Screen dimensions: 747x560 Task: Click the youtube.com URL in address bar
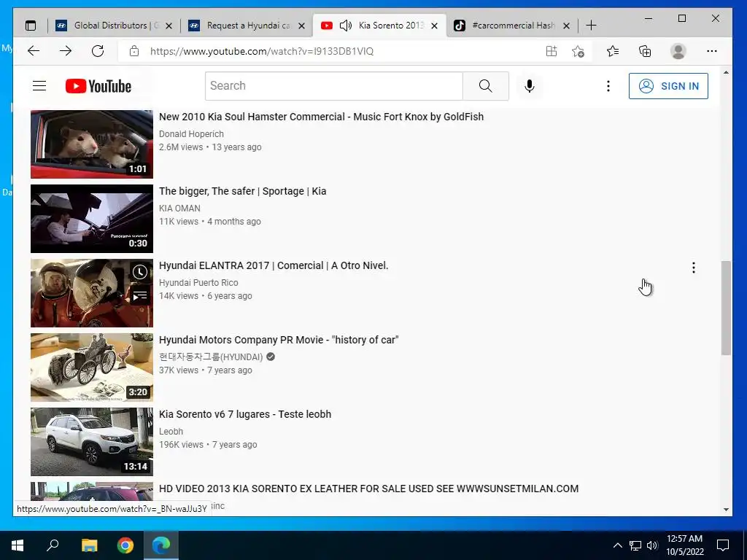pos(262,52)
